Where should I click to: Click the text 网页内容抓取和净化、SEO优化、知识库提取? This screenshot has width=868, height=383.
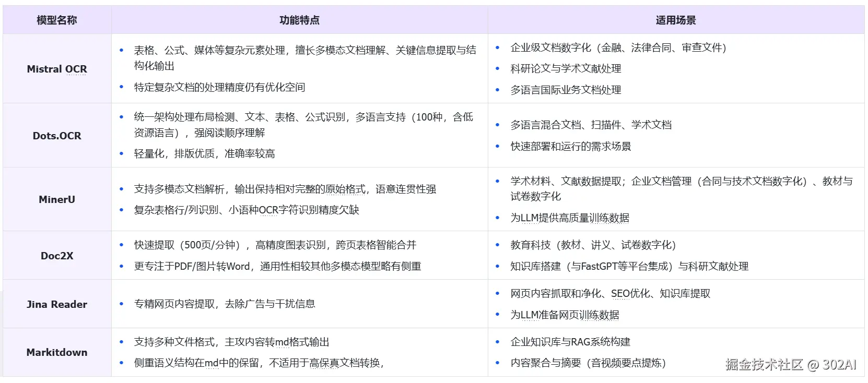611,293
